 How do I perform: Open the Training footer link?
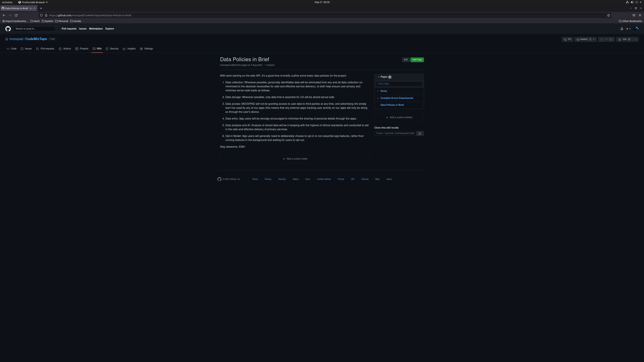pos(365,179)
